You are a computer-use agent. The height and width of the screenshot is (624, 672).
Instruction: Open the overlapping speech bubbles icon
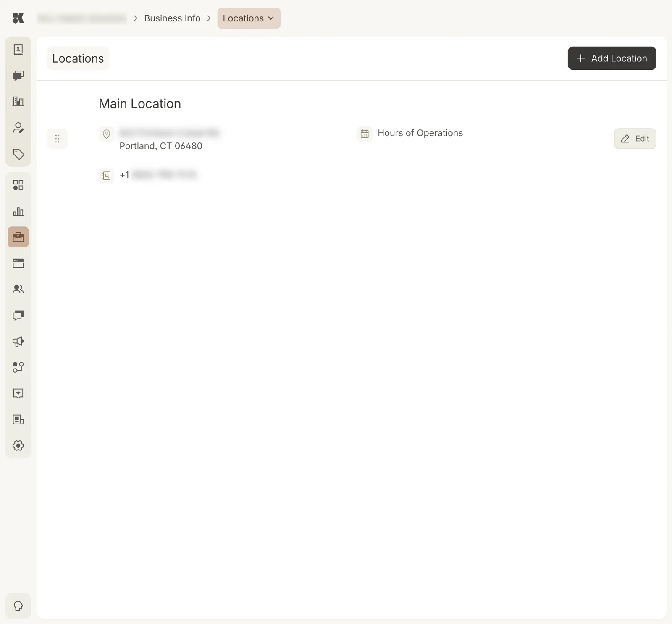click(x=18, y=315)
